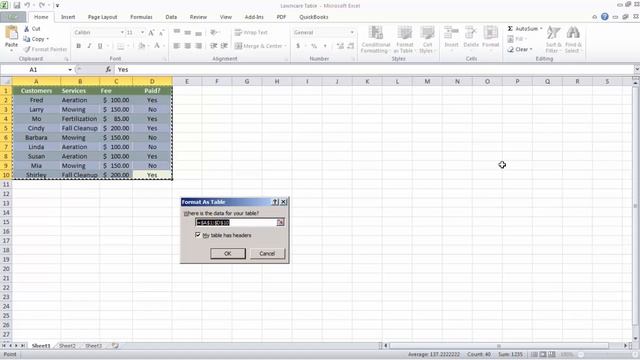Click the Accounting dollar sign format

coord(298,46)
